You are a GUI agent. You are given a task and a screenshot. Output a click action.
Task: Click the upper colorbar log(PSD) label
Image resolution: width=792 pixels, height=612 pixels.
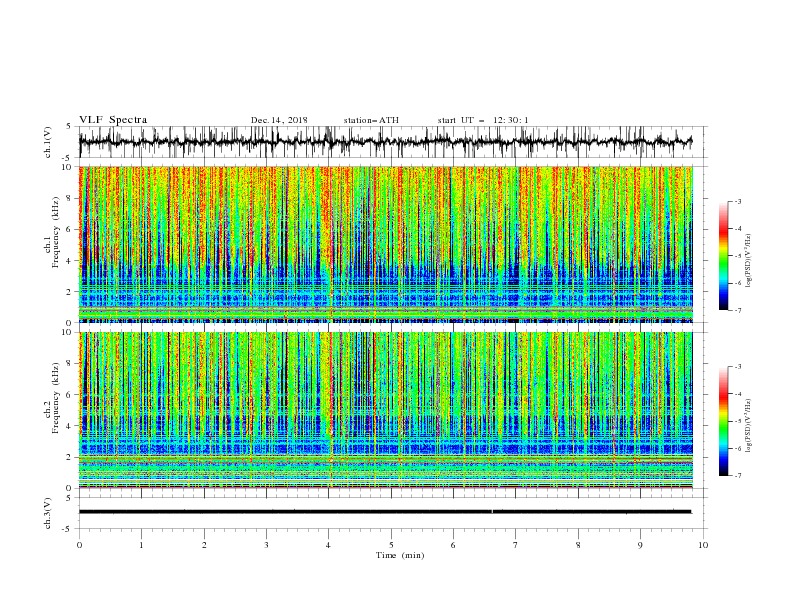click(x=748, y=261)
